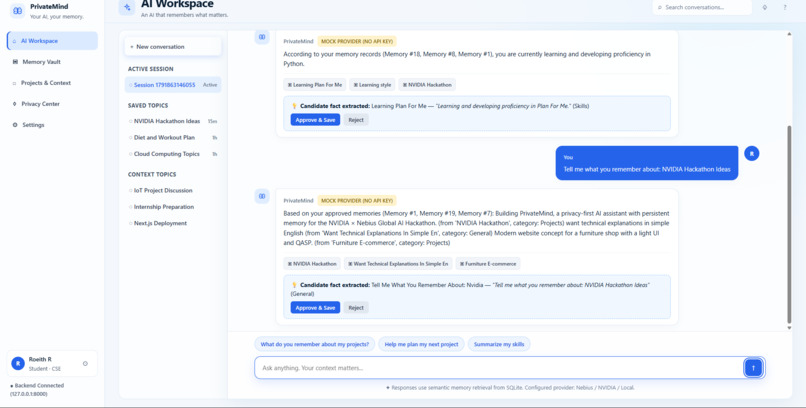Viewport: 806px width, 408px height.
Task: Click the Learning Plan For Me memory tag
Action: pyautogui.click(x=315, y=85)
